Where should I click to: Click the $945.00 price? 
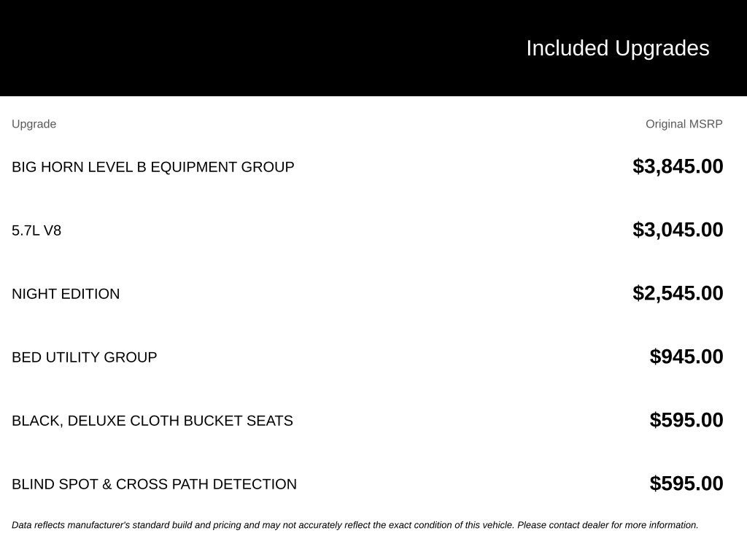click(x=686, y=357)
